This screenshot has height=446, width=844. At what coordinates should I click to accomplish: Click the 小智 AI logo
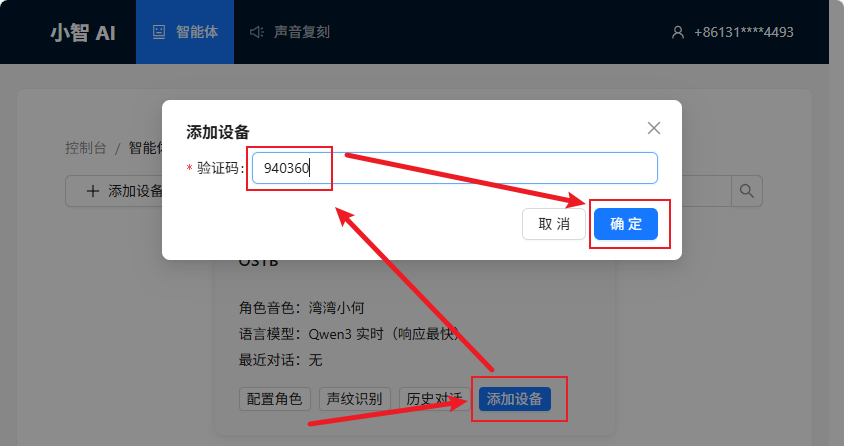tap(83, 32)
